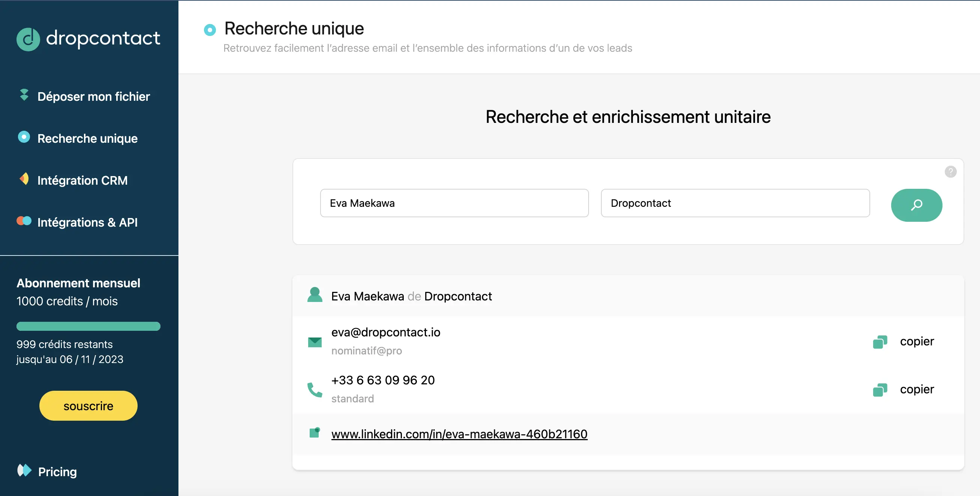Open the Pricing page
Image resolution: width=980 pixels, height=496 pixels.
57,471
